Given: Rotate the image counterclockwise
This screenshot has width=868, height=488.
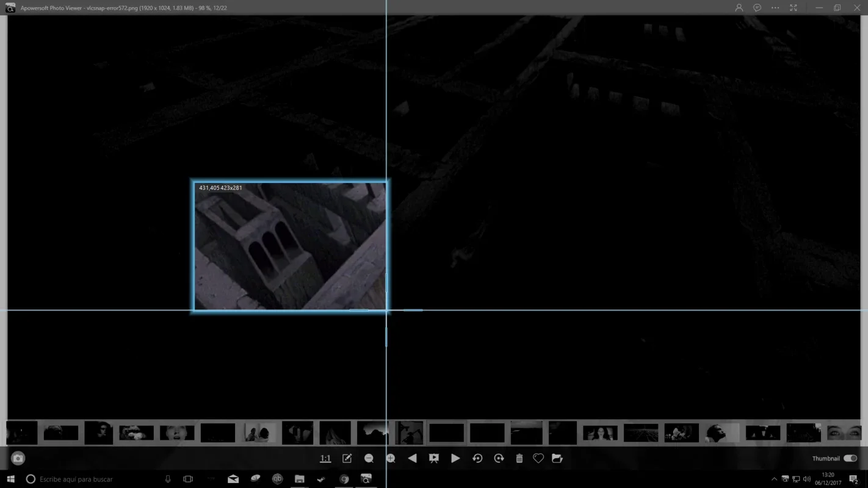Looking at the screenshot, I should (477, 458).
